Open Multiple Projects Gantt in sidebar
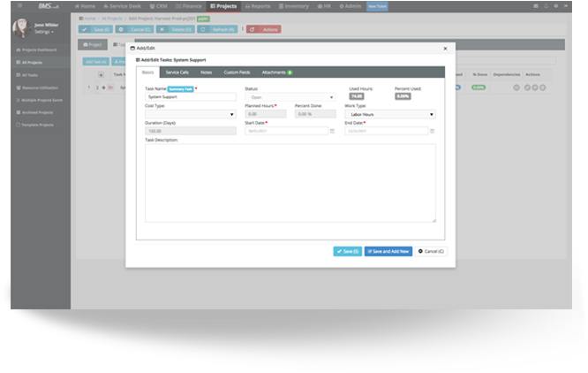The image size is (588, 373). click(40, 100)
